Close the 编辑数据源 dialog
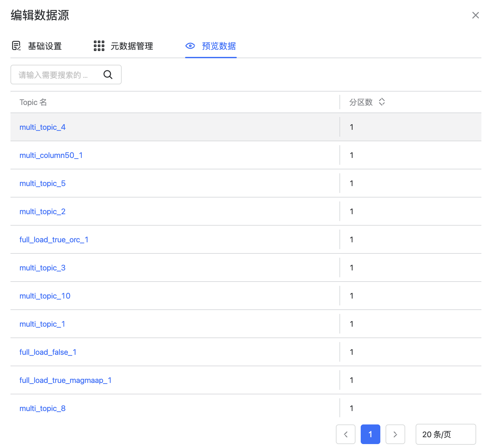Image resolution: width=484 pixels, height=448 pixels. [x=475, y=15]
